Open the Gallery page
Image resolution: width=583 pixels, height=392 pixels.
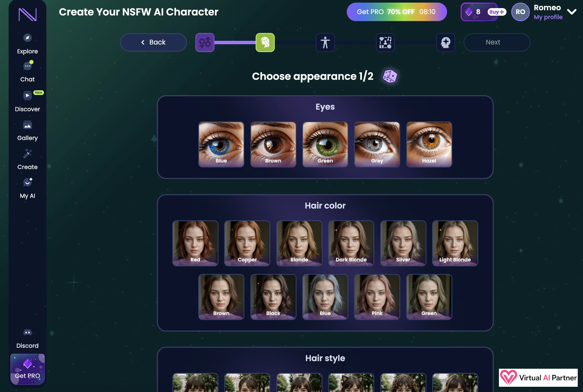(27, 131)
